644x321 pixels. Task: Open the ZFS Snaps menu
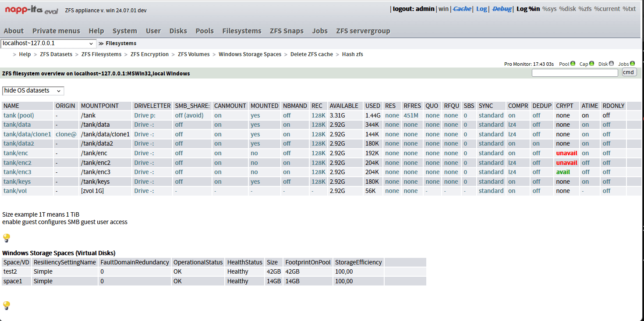coord(287,31)
